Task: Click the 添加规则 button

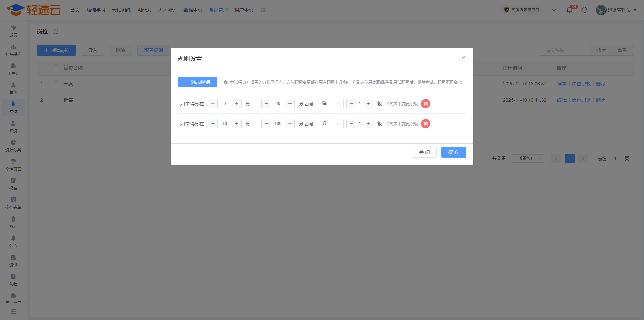Action: point(197,82)
